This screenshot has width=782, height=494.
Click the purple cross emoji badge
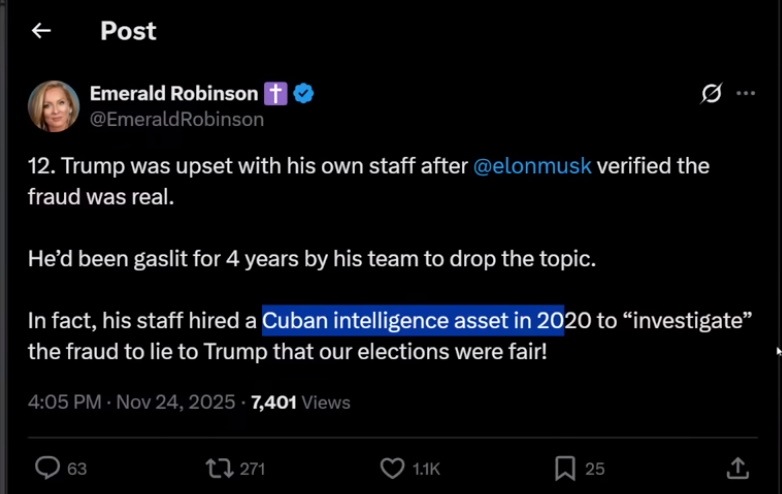click(x=276, y=94)
